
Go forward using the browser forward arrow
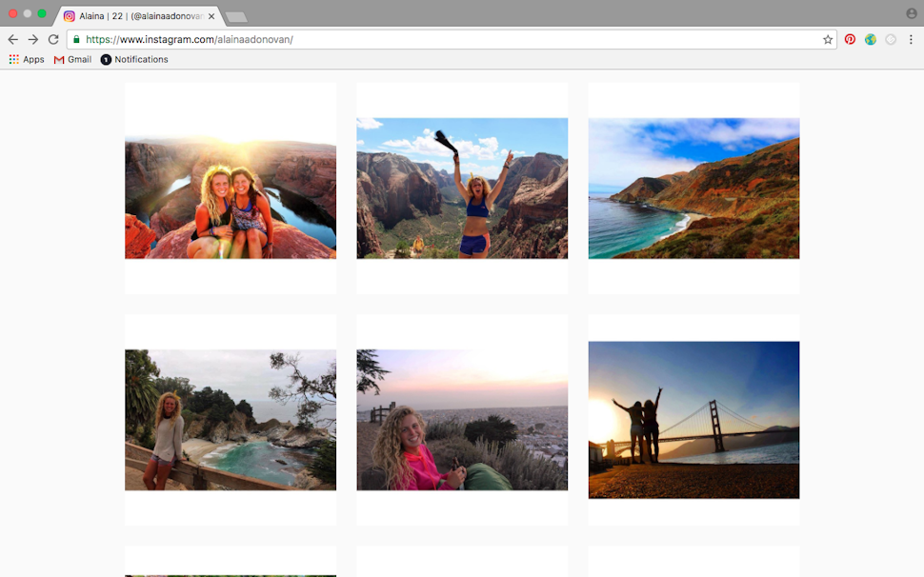[x=33, y=39]
